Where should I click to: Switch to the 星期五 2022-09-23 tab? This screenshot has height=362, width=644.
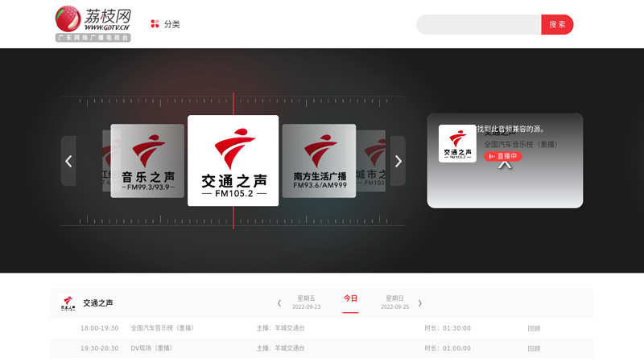click(x=307, y=302)
